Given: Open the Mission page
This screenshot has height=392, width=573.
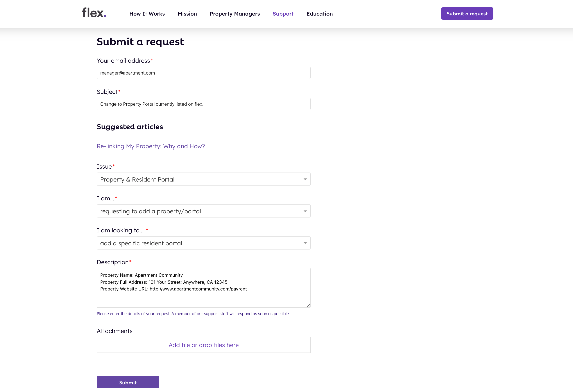Looking at the screenshot, I should click(x=187, y=14).
